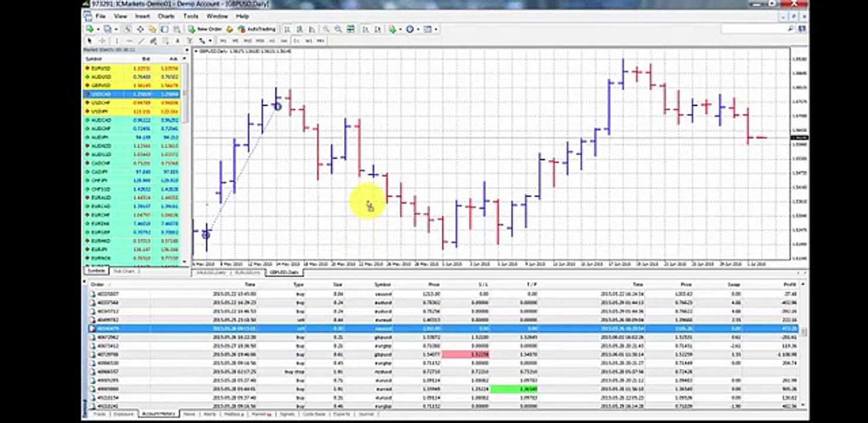Open the Templates icon
Viewport: 868px width, 423px height.
428,29
